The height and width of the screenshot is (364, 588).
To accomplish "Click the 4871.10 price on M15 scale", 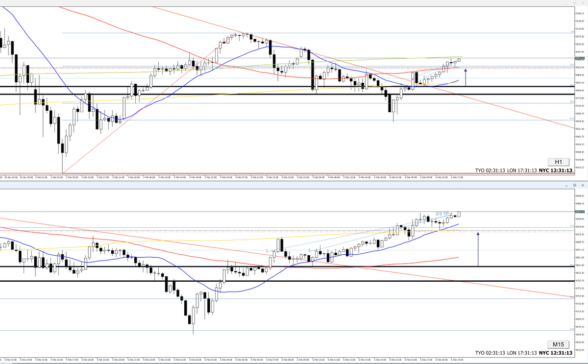I will click(x=580, y=250).
